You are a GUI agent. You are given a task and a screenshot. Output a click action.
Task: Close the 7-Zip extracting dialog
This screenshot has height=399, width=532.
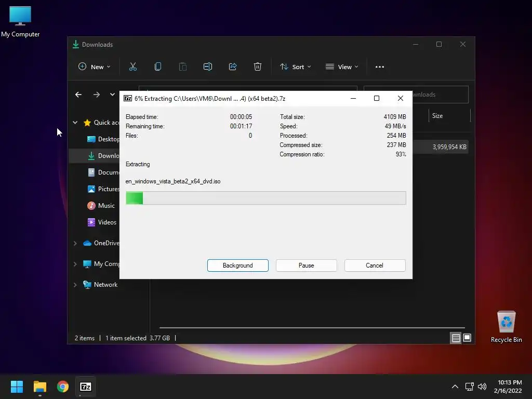[x=401, y=98]
